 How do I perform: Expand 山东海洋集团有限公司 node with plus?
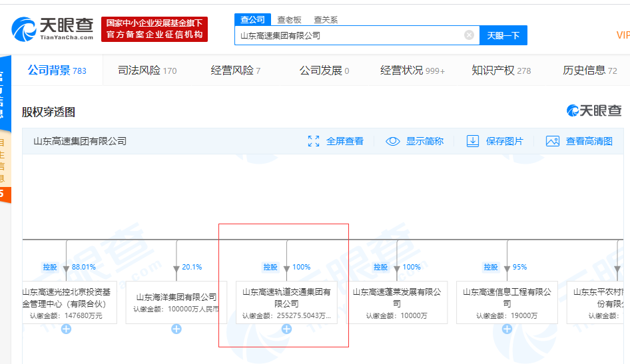click(176, 329)
